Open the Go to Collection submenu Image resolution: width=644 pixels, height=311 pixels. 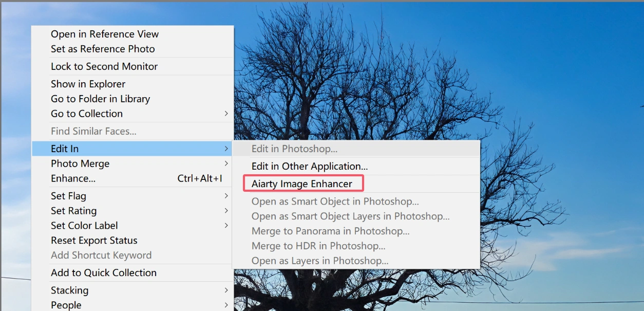[132, 114]
